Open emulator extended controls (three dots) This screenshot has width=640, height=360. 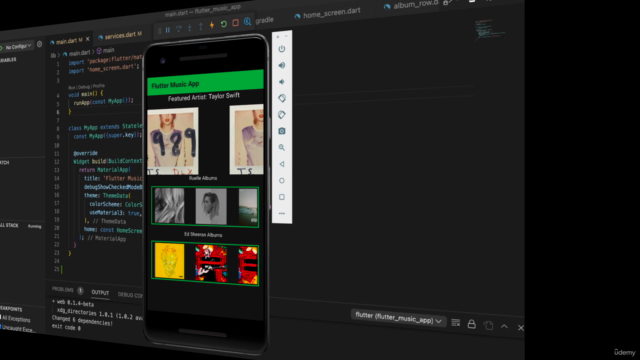[x=282, y=213]
